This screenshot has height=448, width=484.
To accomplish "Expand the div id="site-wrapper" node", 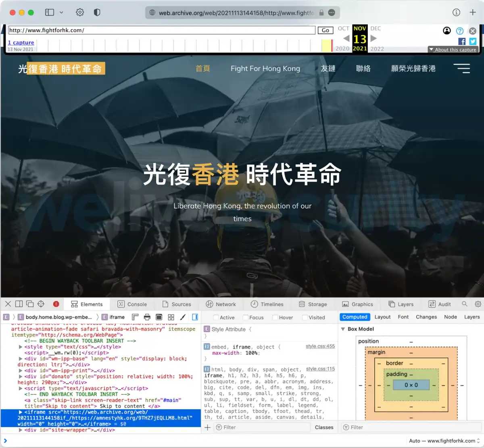I will point(21,430).
